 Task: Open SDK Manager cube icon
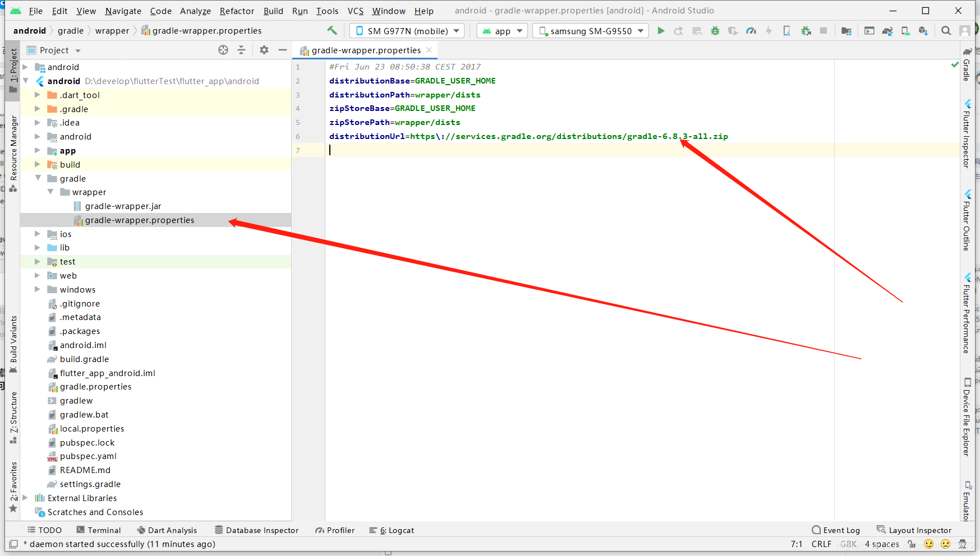click(923, 31)
